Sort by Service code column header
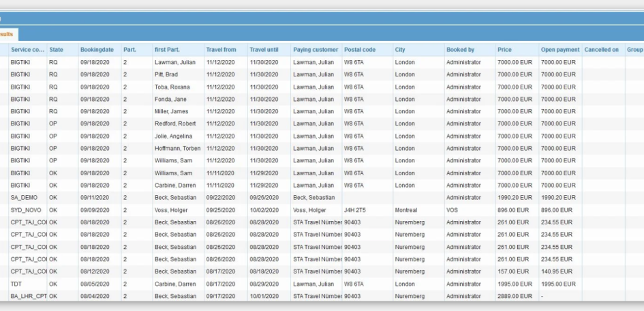The width and height of the screenshot is (644, 311). pos(27,50)
